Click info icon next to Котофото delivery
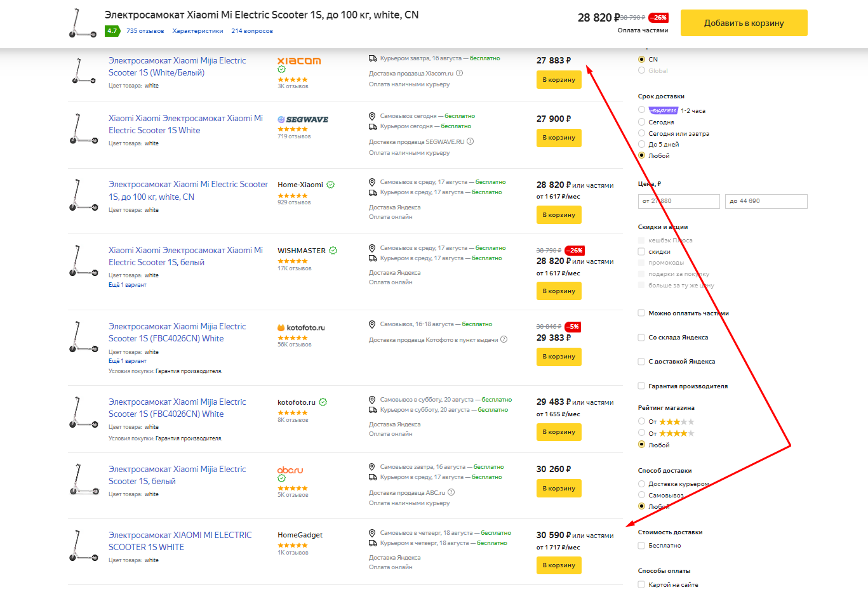Screen dimensions: 868x592 click(x=504, y=339)
